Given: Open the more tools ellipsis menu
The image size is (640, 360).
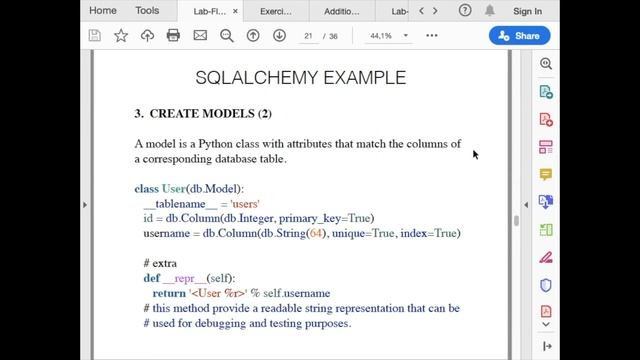Looking at the screenshot, I should click(432, 36).
